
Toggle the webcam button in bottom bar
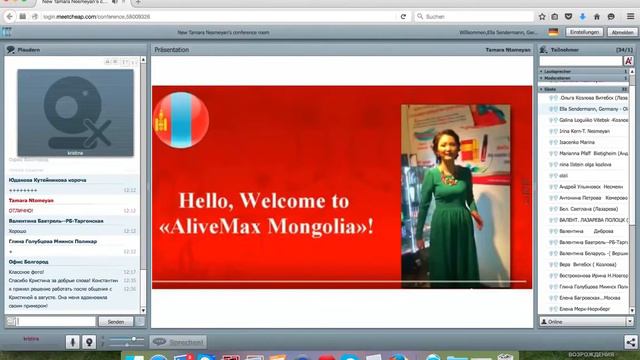(89, 342)
